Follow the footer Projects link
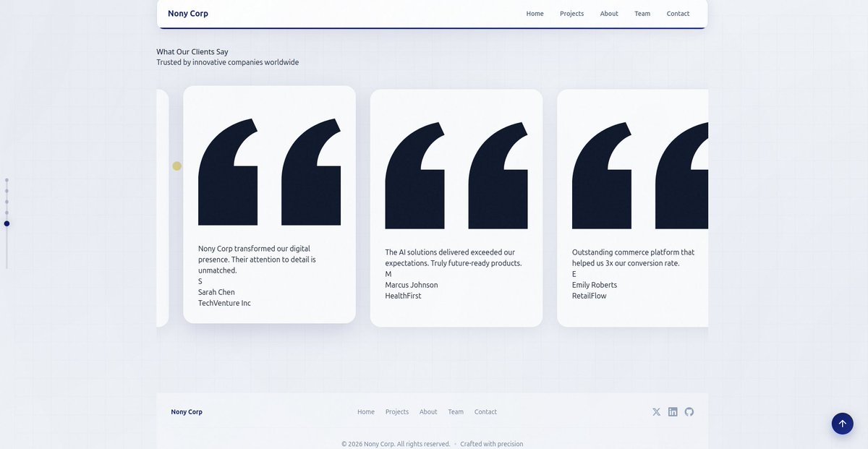The height and width of the screenshot is (449, 868). click(397, 412)
